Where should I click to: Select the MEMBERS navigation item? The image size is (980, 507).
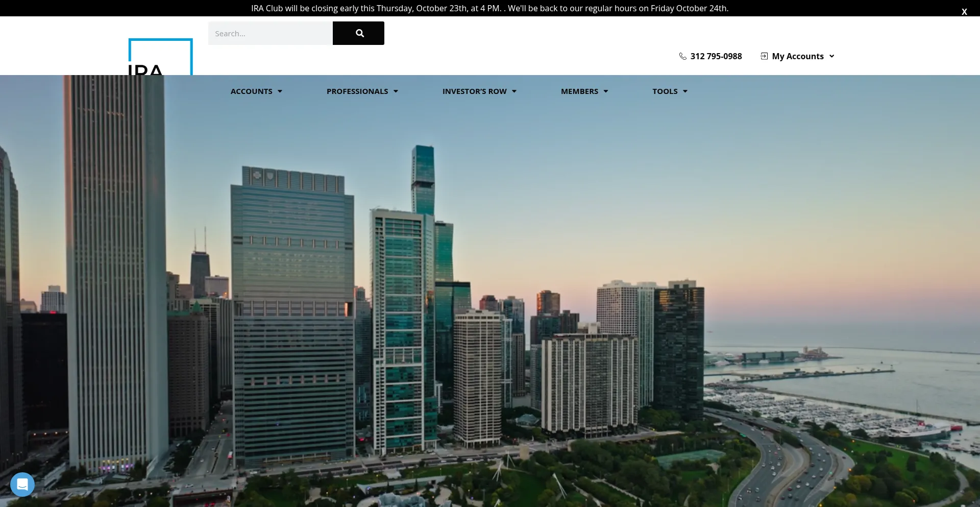pyautogui.click(x=579, y=91)
